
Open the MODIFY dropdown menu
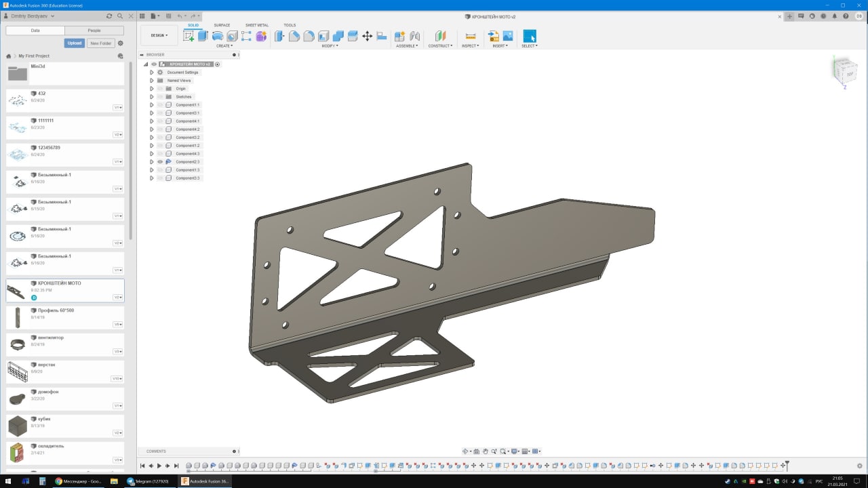(330, 46)
